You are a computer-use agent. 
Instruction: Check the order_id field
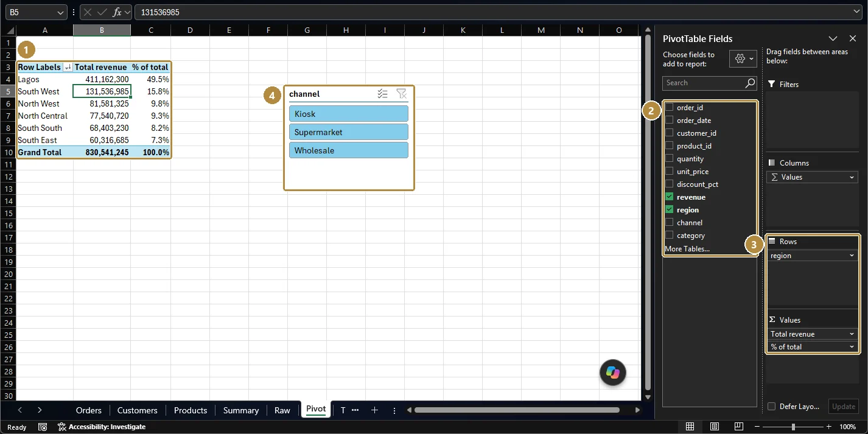click(x=669, y=107)
